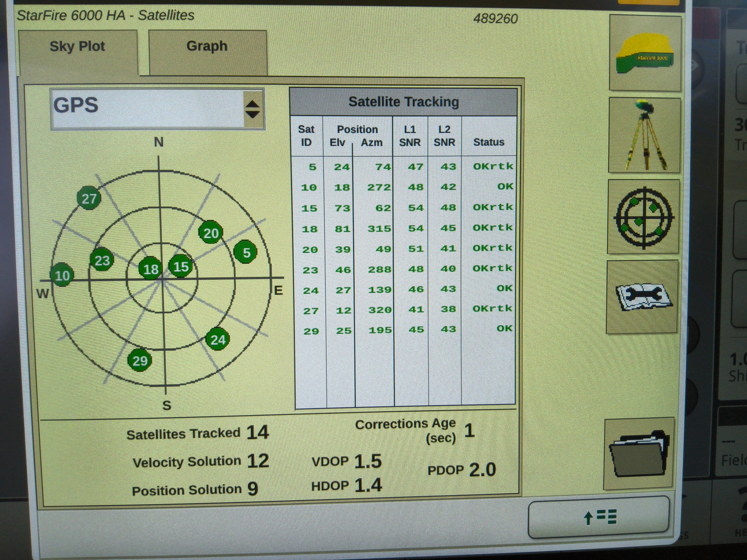
Task: Open the GPS constellation dropdown
Action: coord(158,108)
